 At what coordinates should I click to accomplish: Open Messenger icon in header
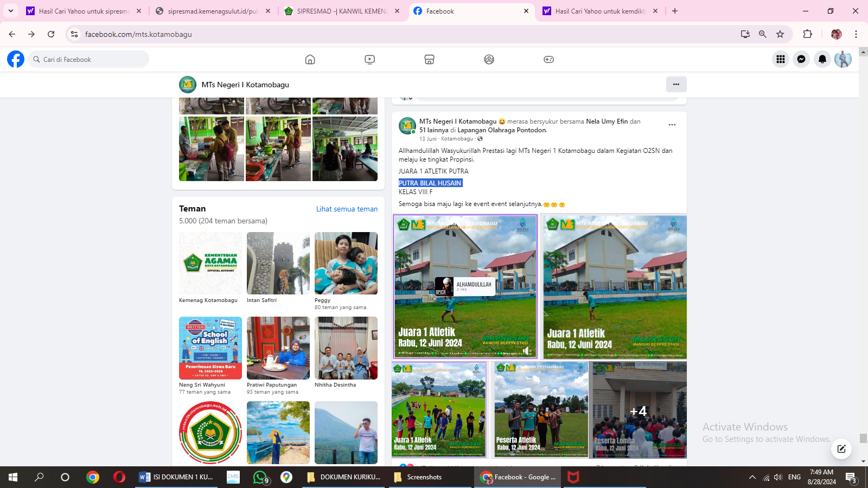click(x=801, y=60)
